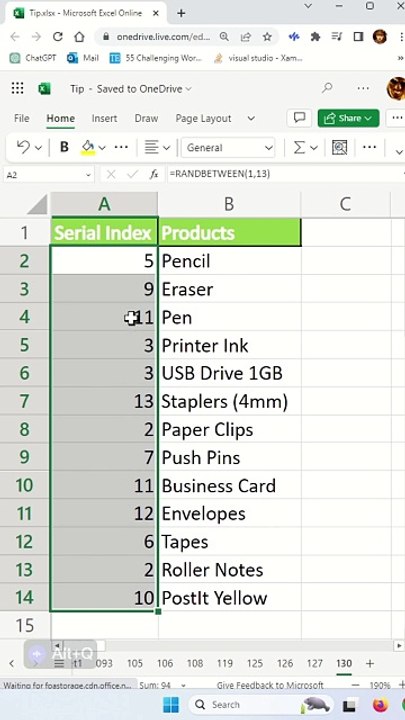The height and width of the screenshot is (720, 405).
Task: Open the Comments speech bubble icon
Action: 299,118
